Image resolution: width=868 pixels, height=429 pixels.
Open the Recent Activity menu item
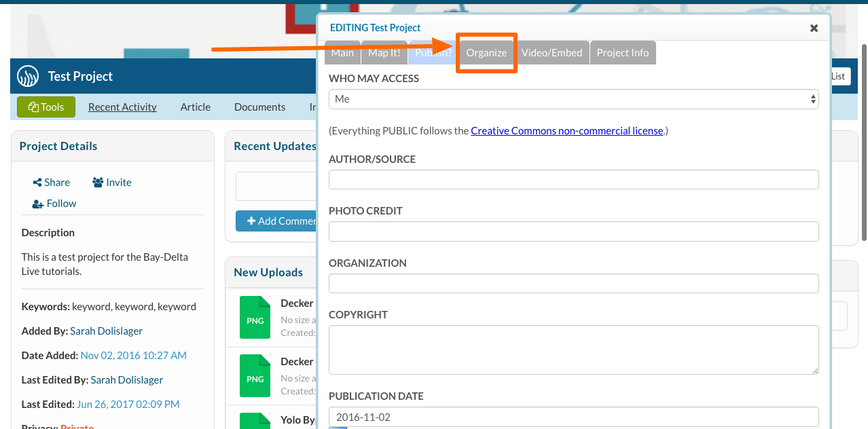pyautogui.click(x=122, y=107)
